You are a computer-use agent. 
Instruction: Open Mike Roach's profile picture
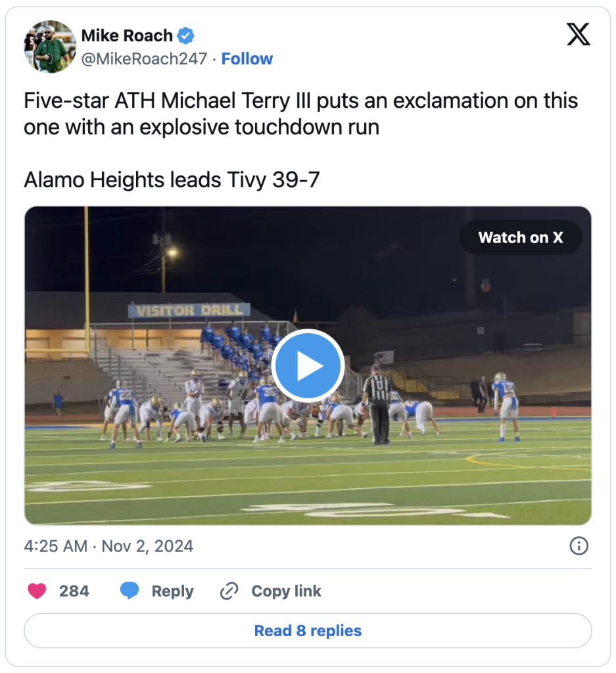(50, 46)
